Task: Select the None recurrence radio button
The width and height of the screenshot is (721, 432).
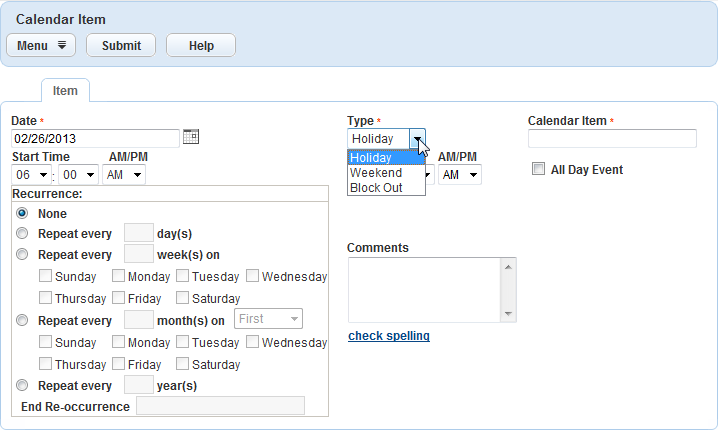Action: (22, 213)
